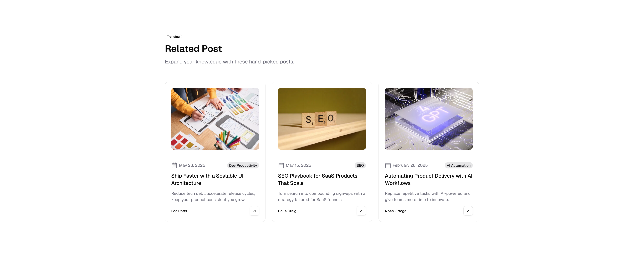This screenshot has width=644, height=255.
Task: Click the SEO category tag
Action: click(360, 165)
